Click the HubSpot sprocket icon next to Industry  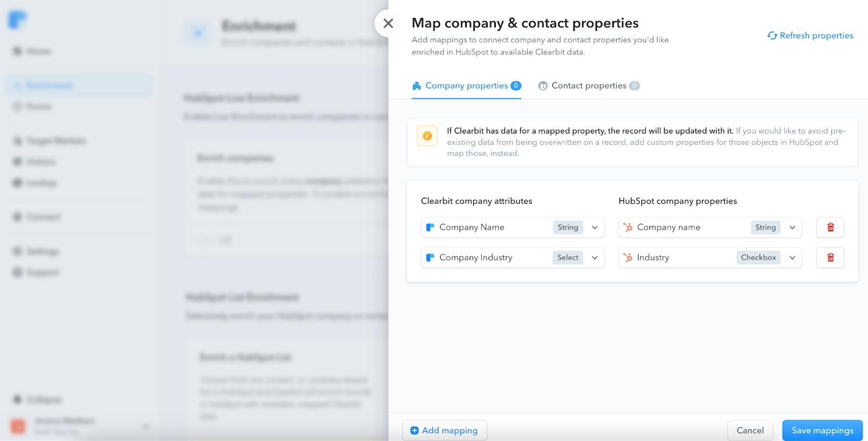tap(628, 258)
